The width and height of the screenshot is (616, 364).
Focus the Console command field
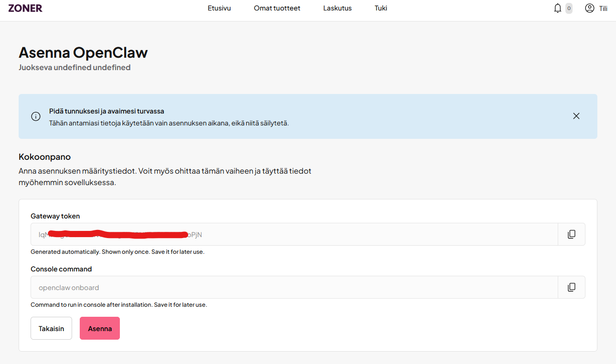tap(294, 287)
